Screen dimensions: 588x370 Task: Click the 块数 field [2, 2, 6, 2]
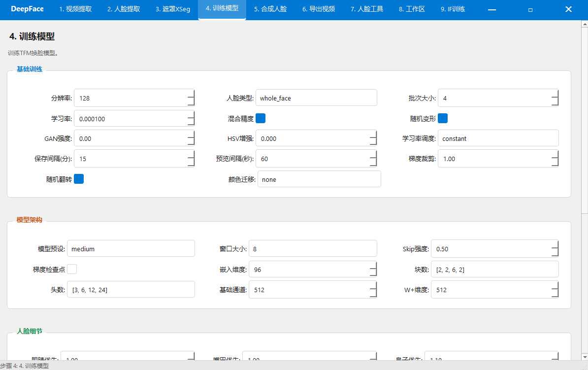(495, 269)
